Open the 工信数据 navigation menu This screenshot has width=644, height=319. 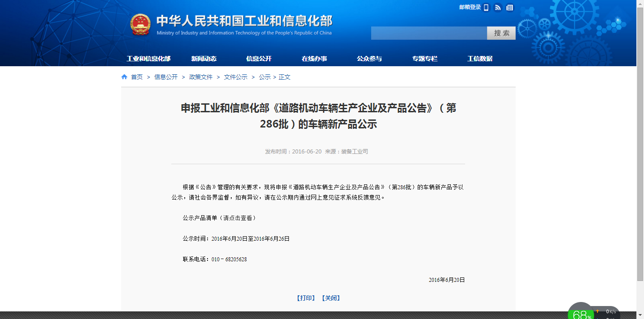coord(480,59)
